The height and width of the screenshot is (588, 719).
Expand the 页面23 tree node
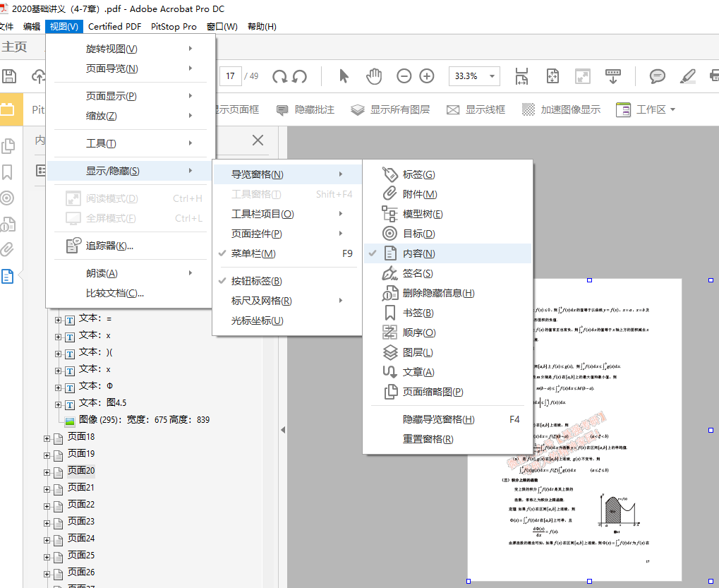pos(47,523)
